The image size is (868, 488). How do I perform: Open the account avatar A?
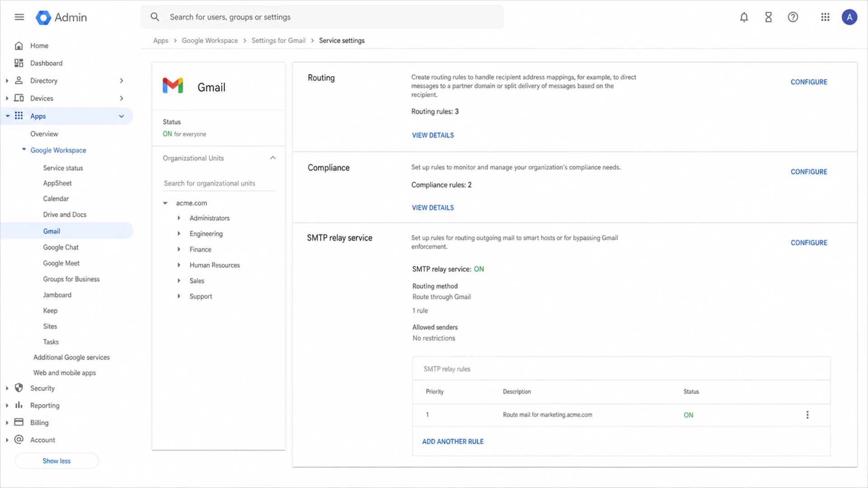[x=849, y=17]
